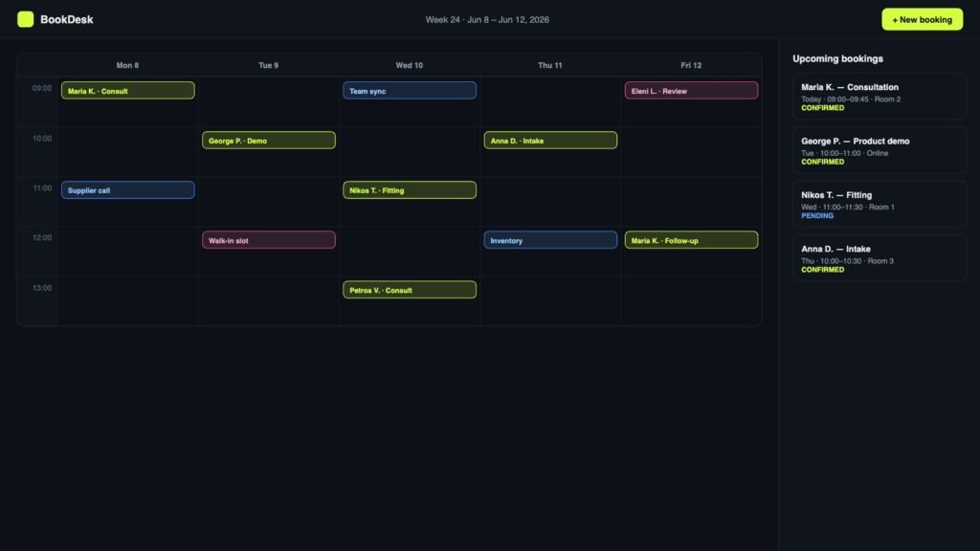This screenshot has width=980, height=551.
Task: Click the PENDING status on Nikos T. booking
Action: click(817, 215)
